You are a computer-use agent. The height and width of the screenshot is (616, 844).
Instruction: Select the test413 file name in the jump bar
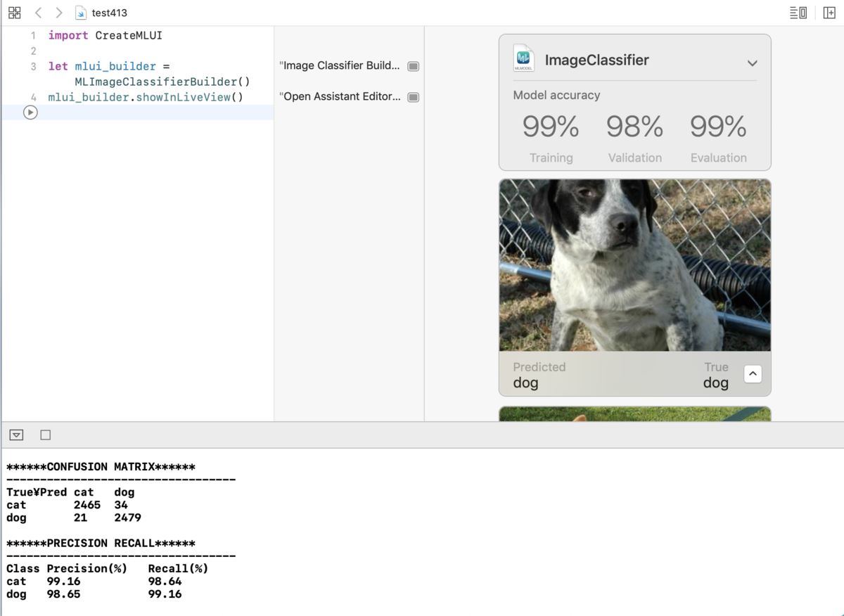110,13
